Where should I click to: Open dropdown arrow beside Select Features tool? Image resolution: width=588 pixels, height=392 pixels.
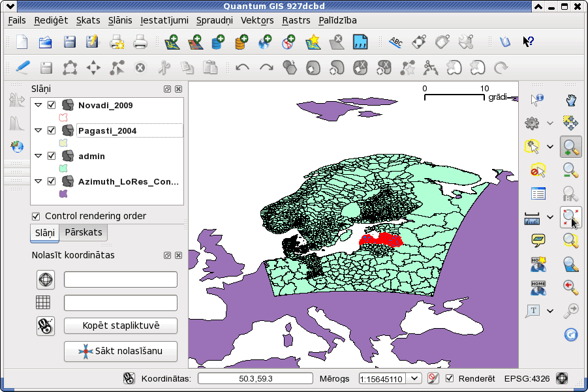[x=550, y=147]
